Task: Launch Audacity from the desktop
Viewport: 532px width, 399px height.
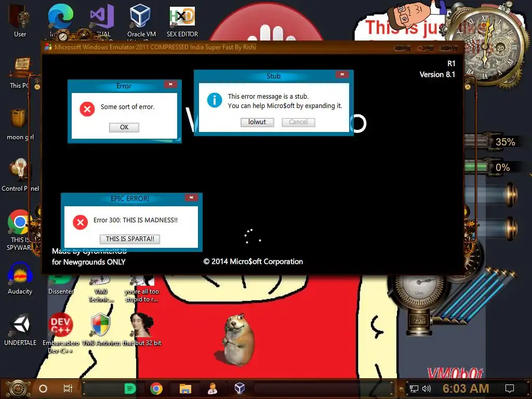Action: pyautogui.click(x=20, y=278)
